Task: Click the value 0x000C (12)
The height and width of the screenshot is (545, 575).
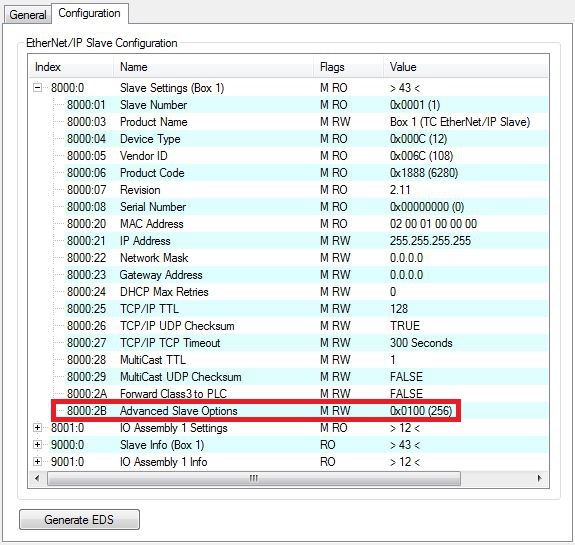Action: coord(418,139)
